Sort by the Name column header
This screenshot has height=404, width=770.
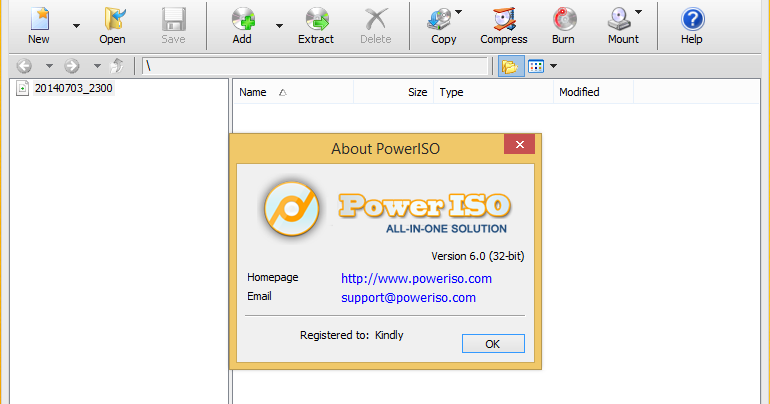click(x=293, y=92)
